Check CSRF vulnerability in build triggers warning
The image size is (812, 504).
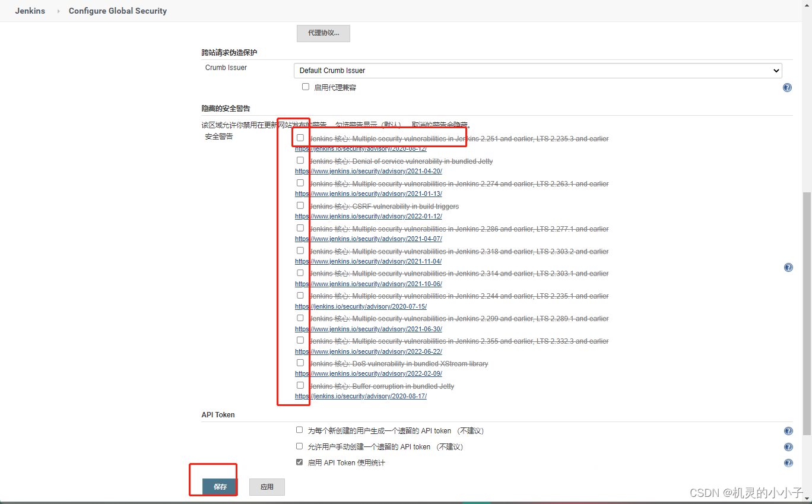tap(300, 205)
